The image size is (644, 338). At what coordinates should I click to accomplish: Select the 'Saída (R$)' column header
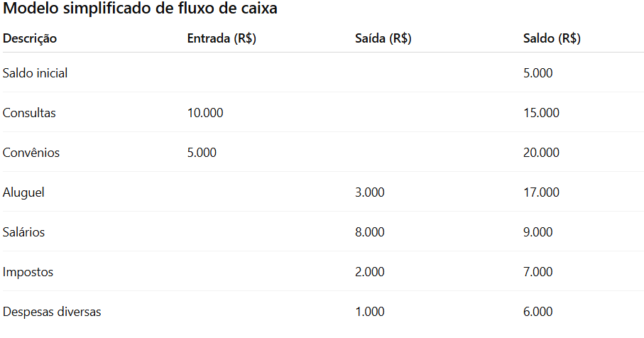pyautogui.click(x=383, y=39)
